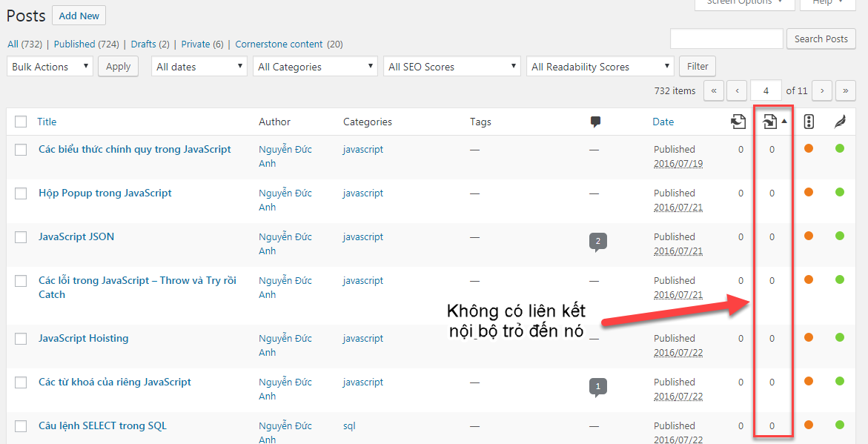Jump to the last page arrow

pyautogui.click(x=846, y=90)
